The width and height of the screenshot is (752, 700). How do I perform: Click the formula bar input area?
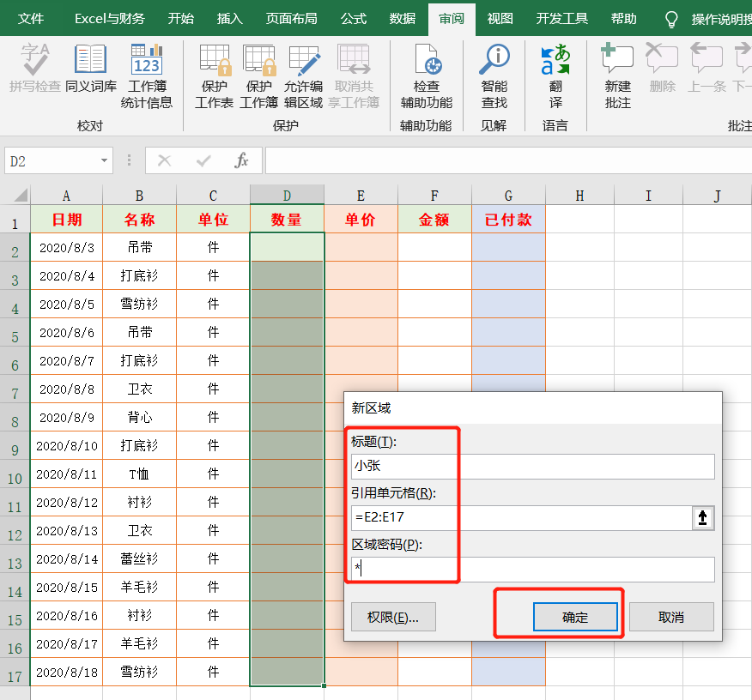(508, 160)
